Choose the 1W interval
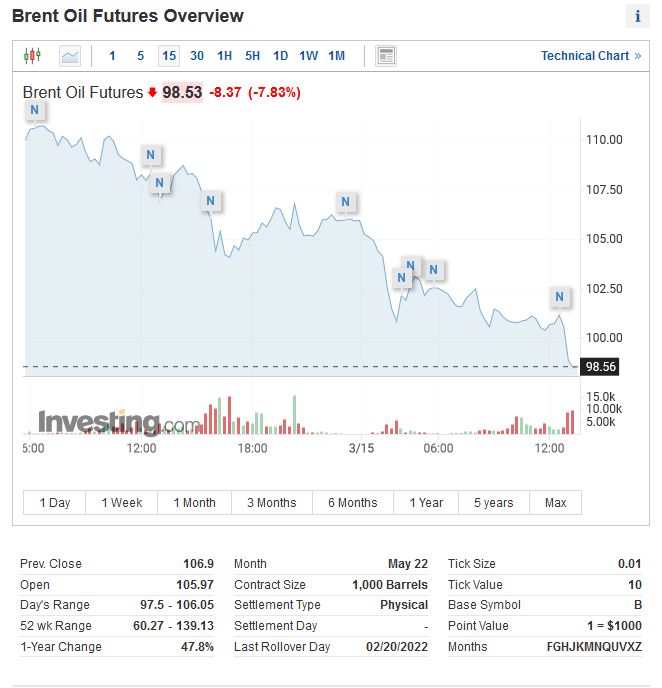 pos(309,56)
